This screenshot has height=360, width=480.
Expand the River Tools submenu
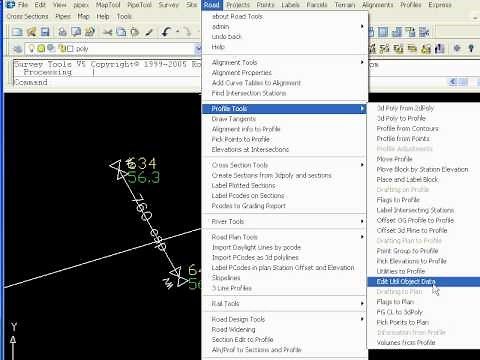pos(362,221)
